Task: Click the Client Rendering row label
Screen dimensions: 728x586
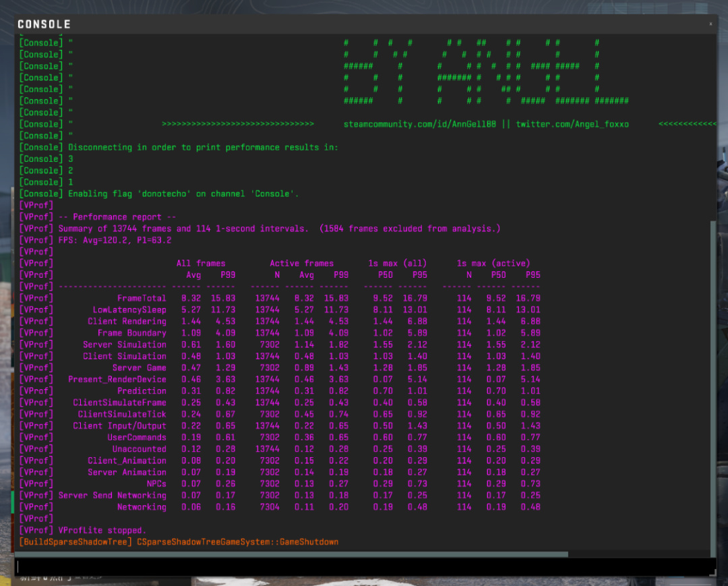Action: pyautogui.click(x=127, y=322)
